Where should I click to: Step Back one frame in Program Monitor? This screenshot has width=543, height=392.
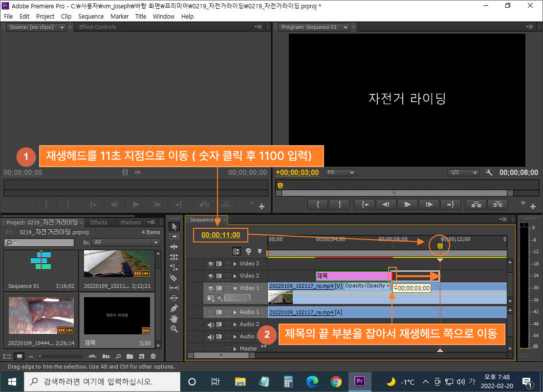[386, 204]
